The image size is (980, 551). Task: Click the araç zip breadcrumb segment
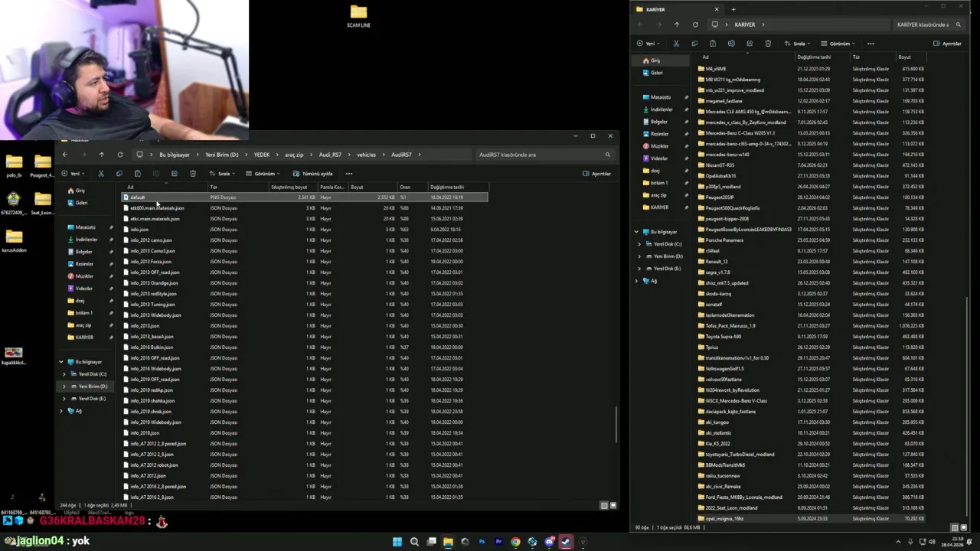[294, 155]
